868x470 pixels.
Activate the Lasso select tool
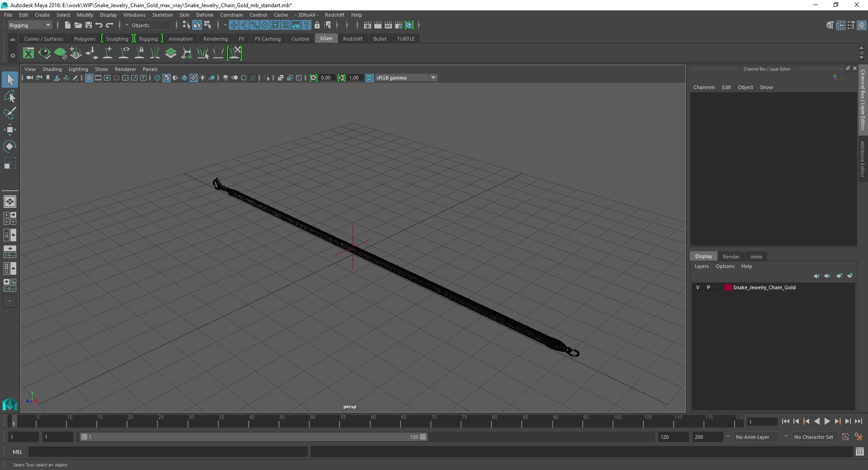point(10,97)
